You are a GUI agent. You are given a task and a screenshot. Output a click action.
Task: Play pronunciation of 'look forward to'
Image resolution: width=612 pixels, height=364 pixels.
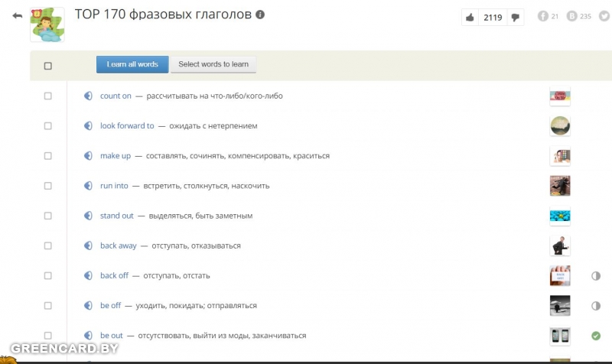click(x=88, y=126)
